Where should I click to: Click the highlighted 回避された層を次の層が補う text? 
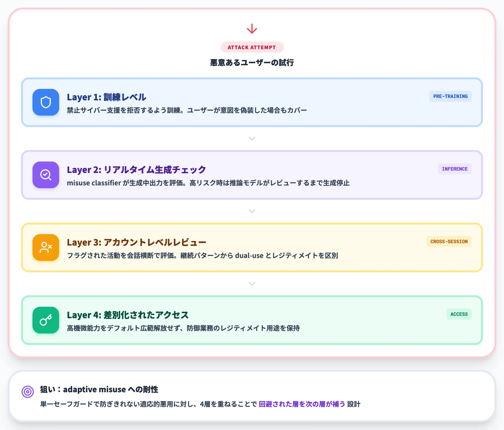click(x=302, y=404)
